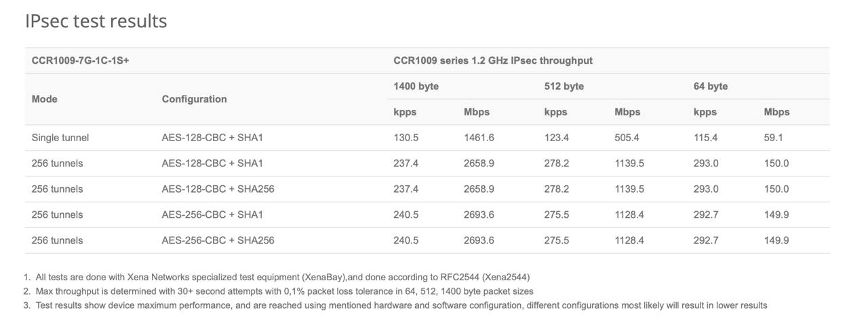Click the IPsec test results heading

point(96,21)
